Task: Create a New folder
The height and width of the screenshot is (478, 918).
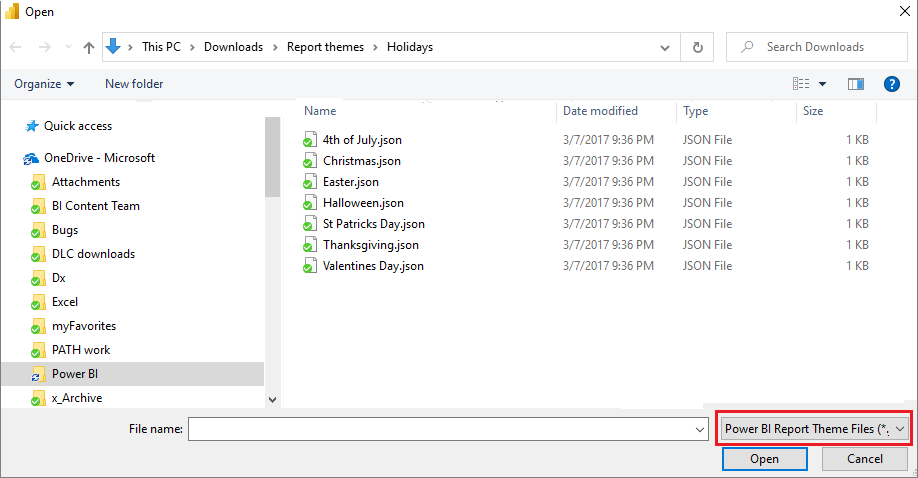Action: pyautogui.click(x=134, y=84)
